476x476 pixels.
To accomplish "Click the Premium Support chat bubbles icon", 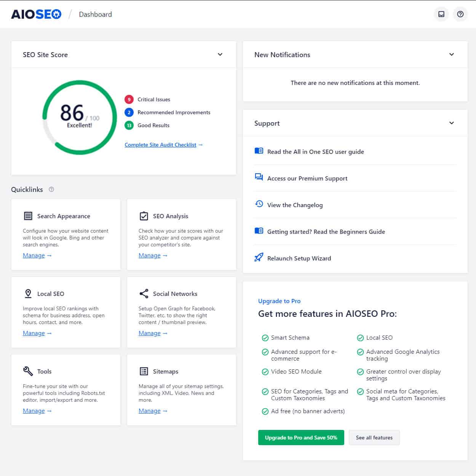I will tap(259, 177).
